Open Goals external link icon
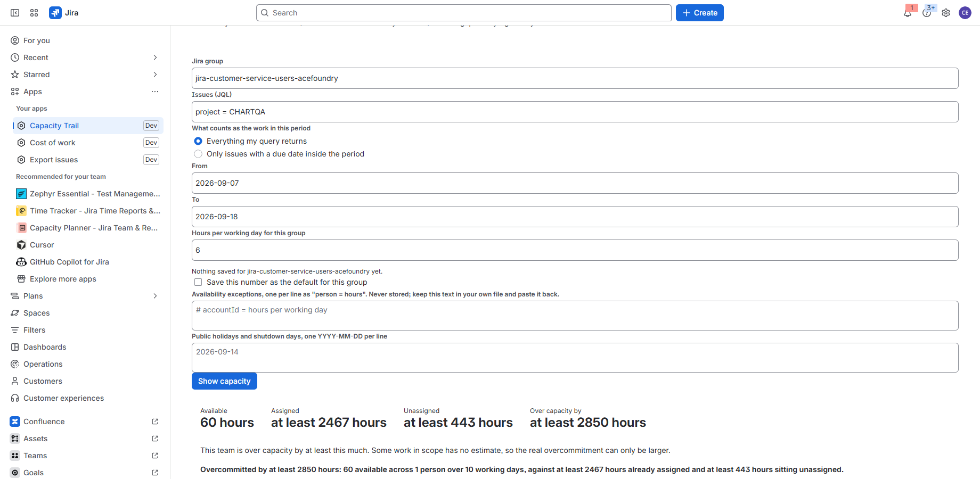The width and height of the screenshot is (980, 479). pyautogui.click(x=155, y=473)
